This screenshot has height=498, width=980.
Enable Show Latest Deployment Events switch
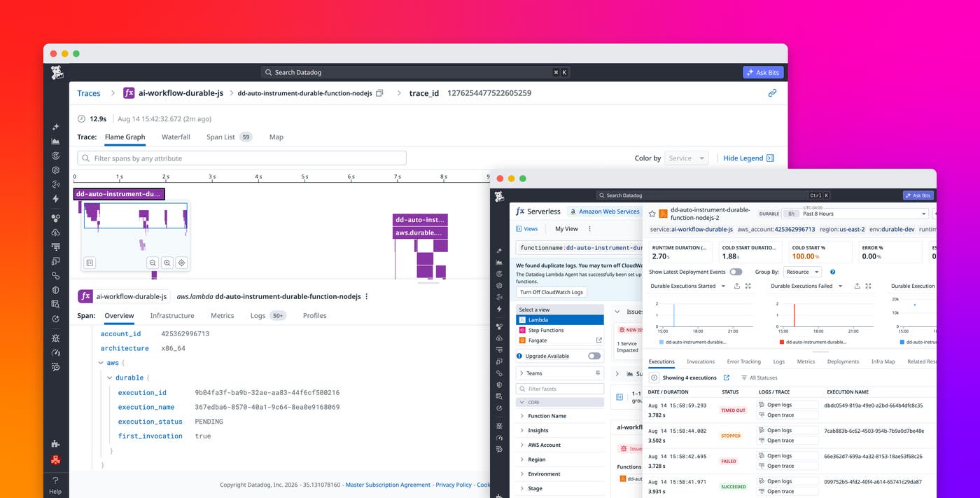pos(736,272)
